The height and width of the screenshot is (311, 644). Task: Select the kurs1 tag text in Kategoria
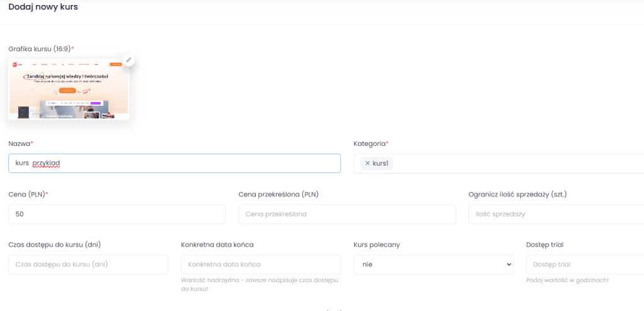click(x=380, y=164)
